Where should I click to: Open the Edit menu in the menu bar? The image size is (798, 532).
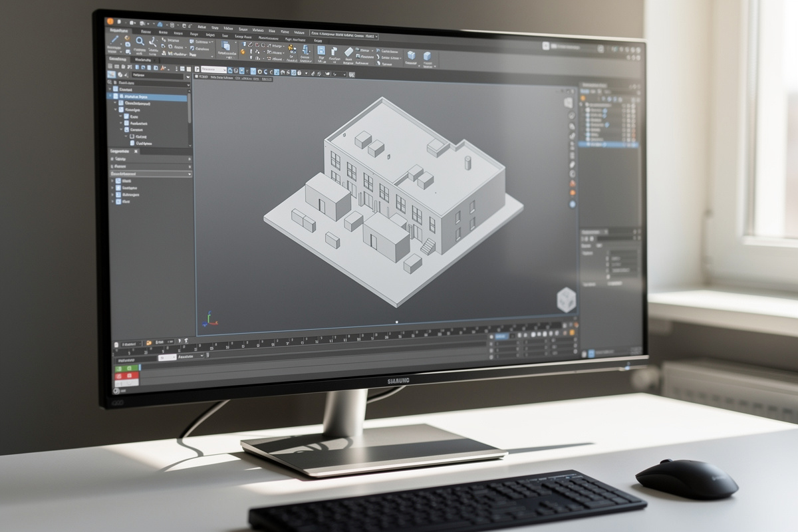214,27
